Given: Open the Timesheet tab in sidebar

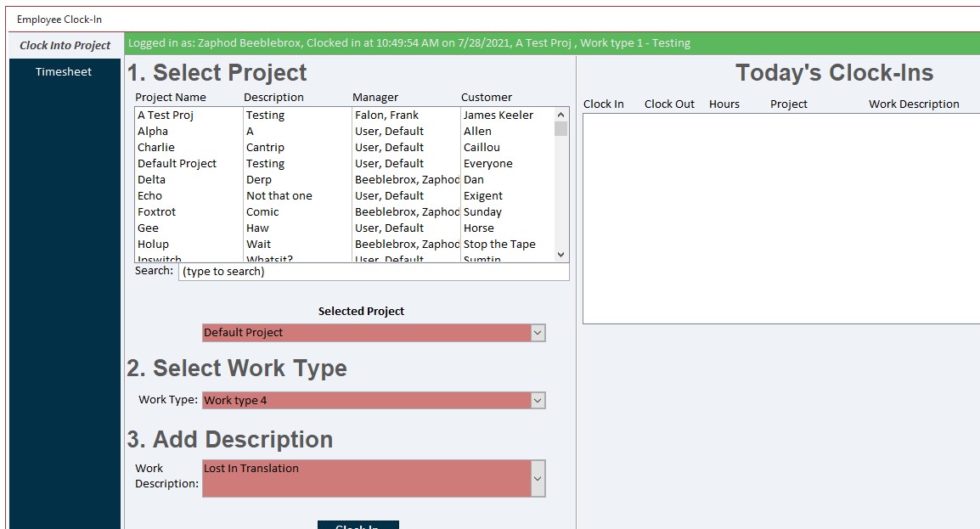Looking at the screenshot, I should [x=64, y=72].
